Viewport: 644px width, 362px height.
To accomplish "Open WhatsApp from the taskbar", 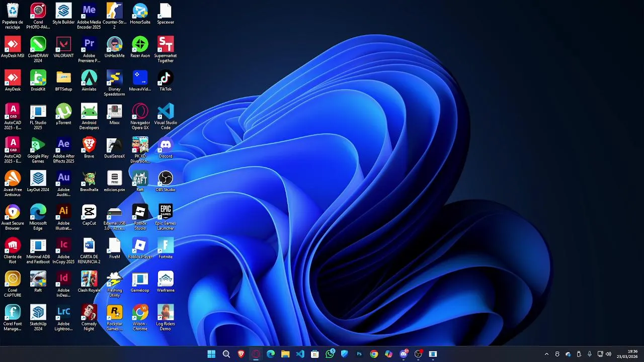I will click(x=330, y=354).
